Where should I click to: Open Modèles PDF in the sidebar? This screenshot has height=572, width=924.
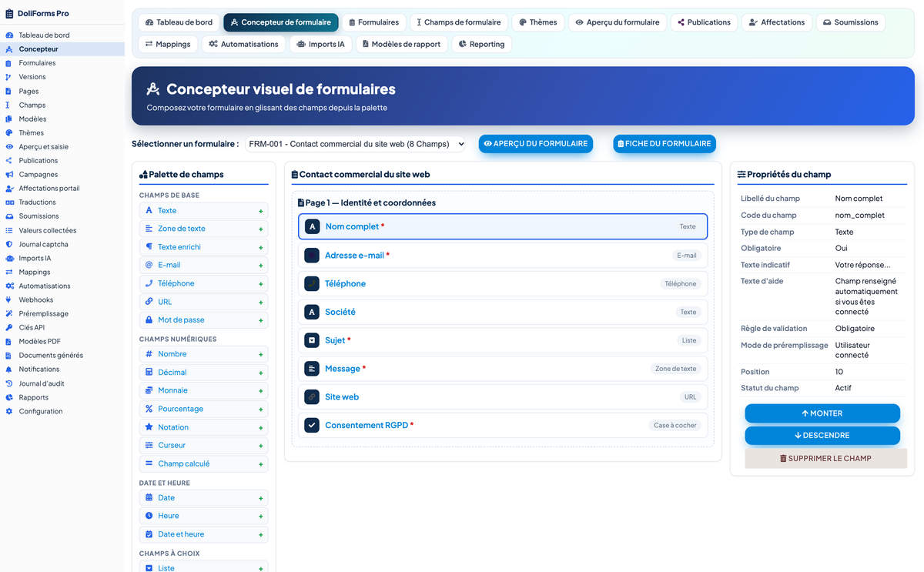(x=40, y=341)
